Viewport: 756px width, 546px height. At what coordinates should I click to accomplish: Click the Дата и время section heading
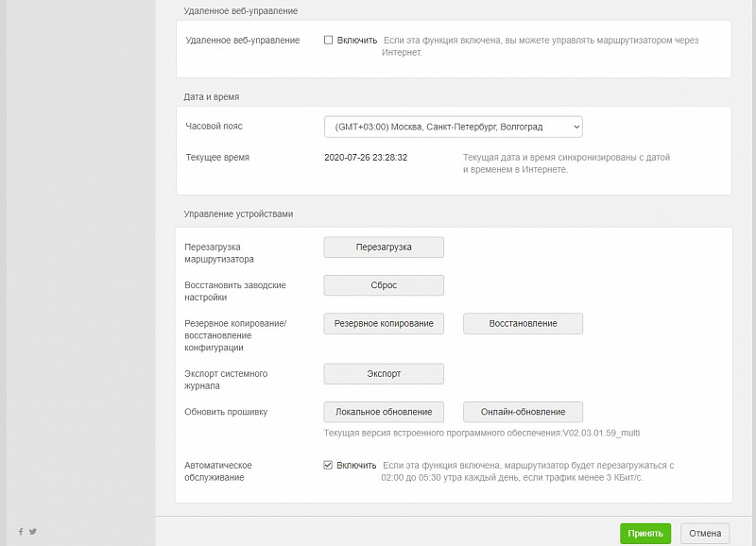tap(211, 97)
